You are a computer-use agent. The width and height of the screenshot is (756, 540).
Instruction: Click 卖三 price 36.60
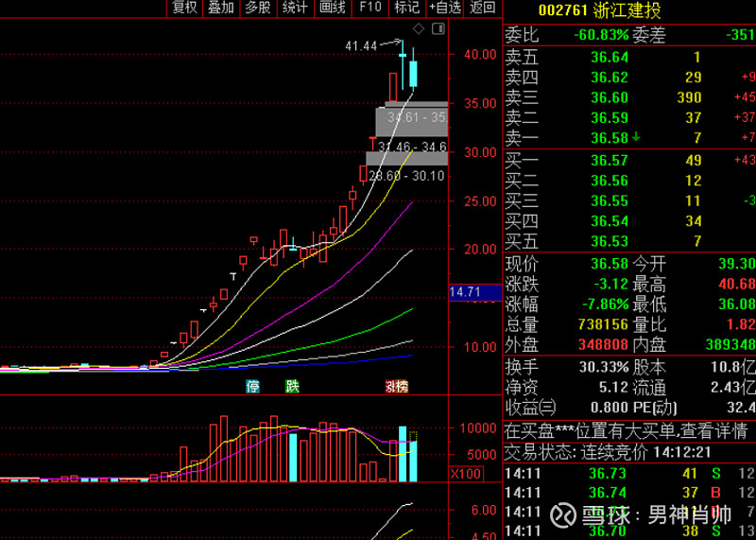[610, 97]
